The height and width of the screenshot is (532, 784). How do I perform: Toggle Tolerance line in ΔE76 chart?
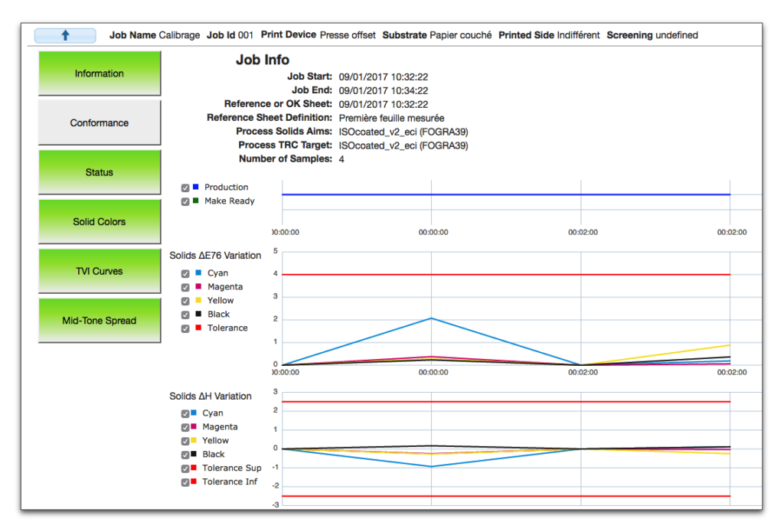click(x=185, y=328)
